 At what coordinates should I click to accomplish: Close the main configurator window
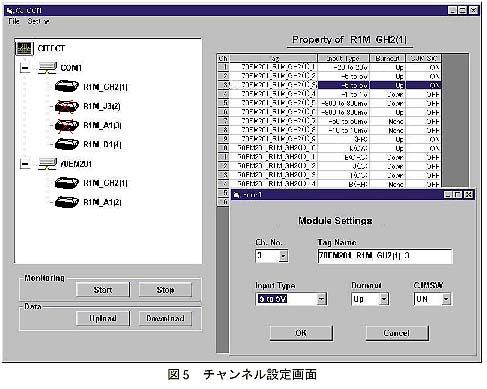[x=473, y=10]
